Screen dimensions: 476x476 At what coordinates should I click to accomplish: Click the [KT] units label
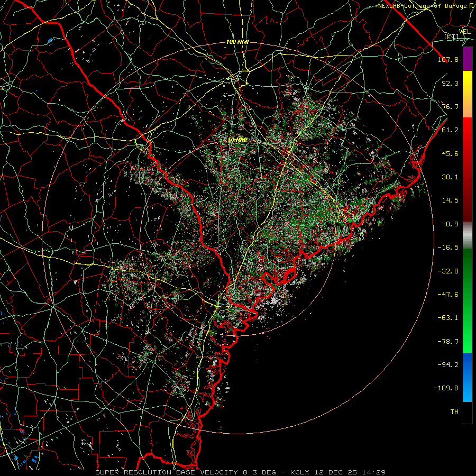tap(451, 36)
